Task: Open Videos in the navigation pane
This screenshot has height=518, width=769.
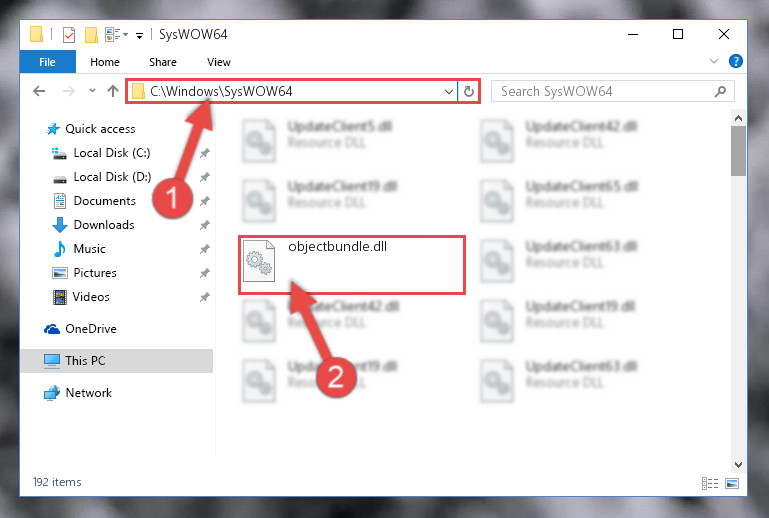Action: tap(91, 297)
